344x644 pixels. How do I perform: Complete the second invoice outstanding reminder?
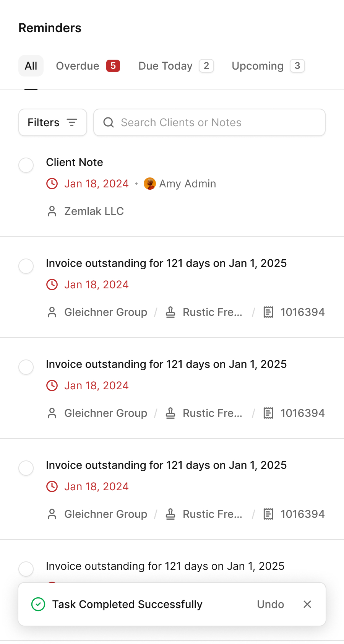point(26,367)
